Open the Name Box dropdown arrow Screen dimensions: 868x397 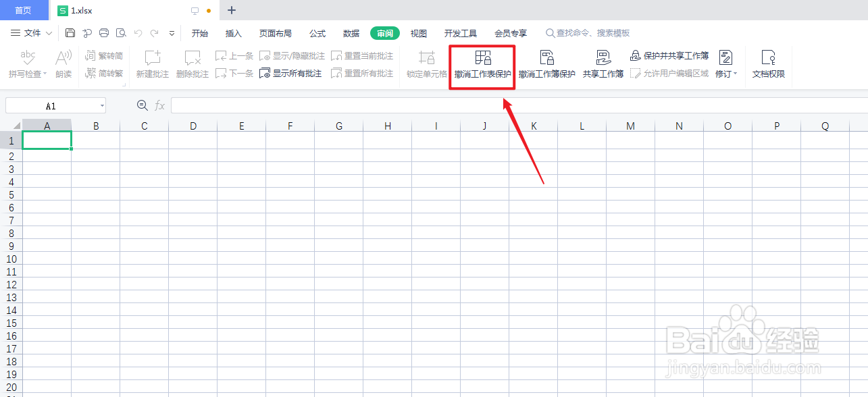[x=101, y=106]
